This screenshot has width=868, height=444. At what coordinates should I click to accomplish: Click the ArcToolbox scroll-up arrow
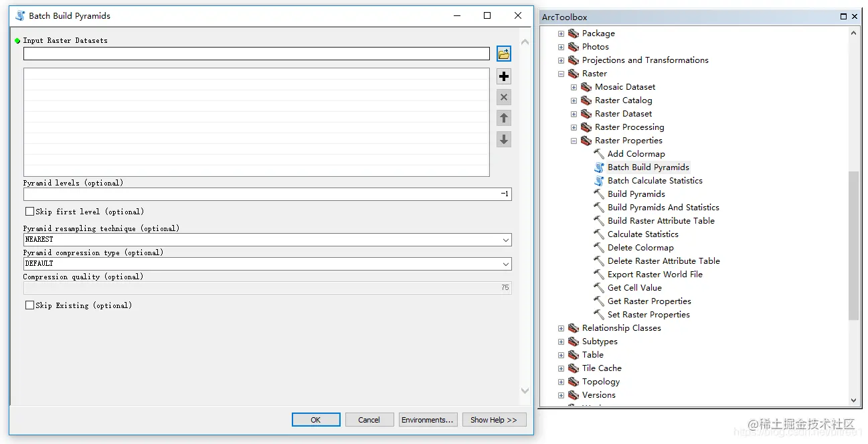(853, 33)
